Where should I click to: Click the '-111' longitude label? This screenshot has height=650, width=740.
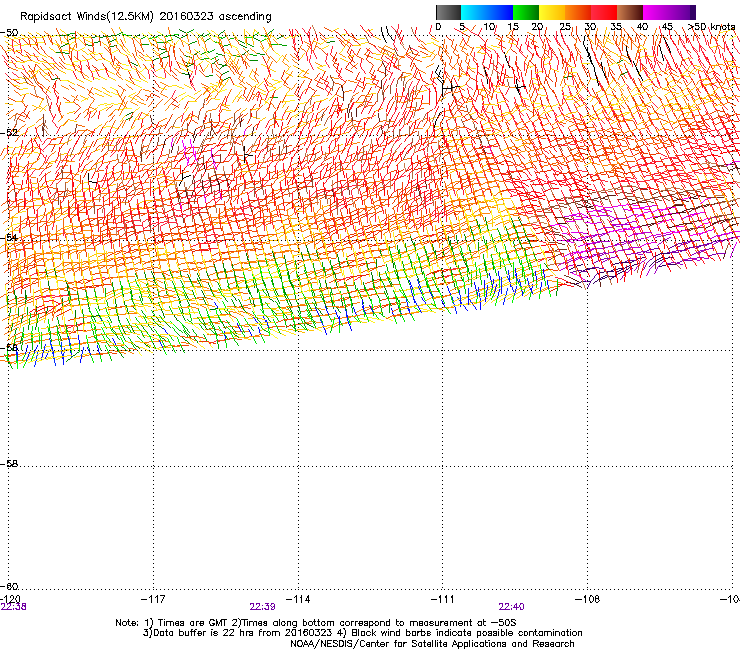pyautogui.click(x=443, y=599)
